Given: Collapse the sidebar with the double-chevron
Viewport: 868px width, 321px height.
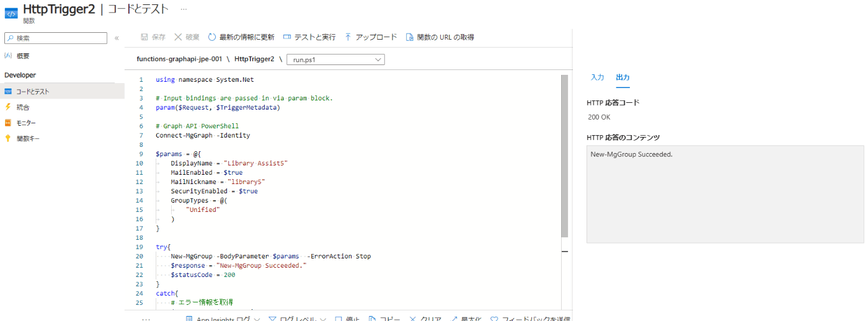Looking at the screenshot, I should click(x=117, y=38).
